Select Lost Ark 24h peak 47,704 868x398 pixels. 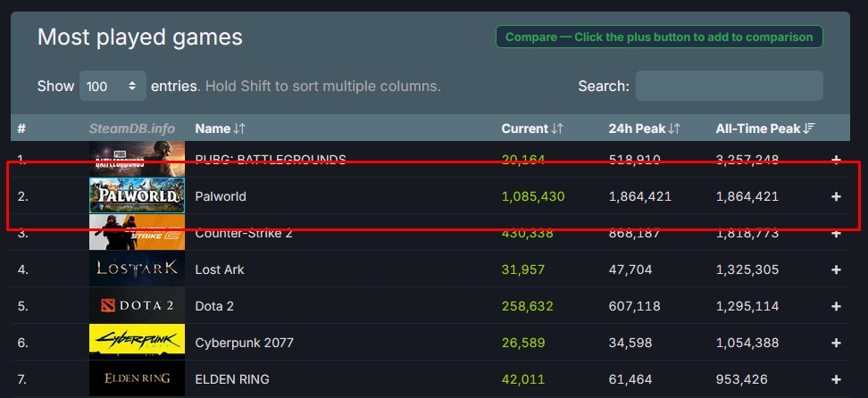[630, 269]
